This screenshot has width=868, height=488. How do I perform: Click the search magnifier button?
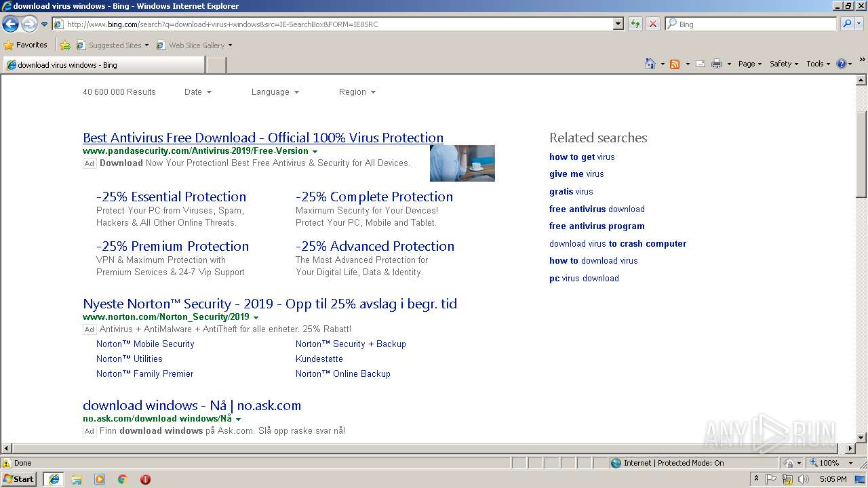click(x=846, y=24)
